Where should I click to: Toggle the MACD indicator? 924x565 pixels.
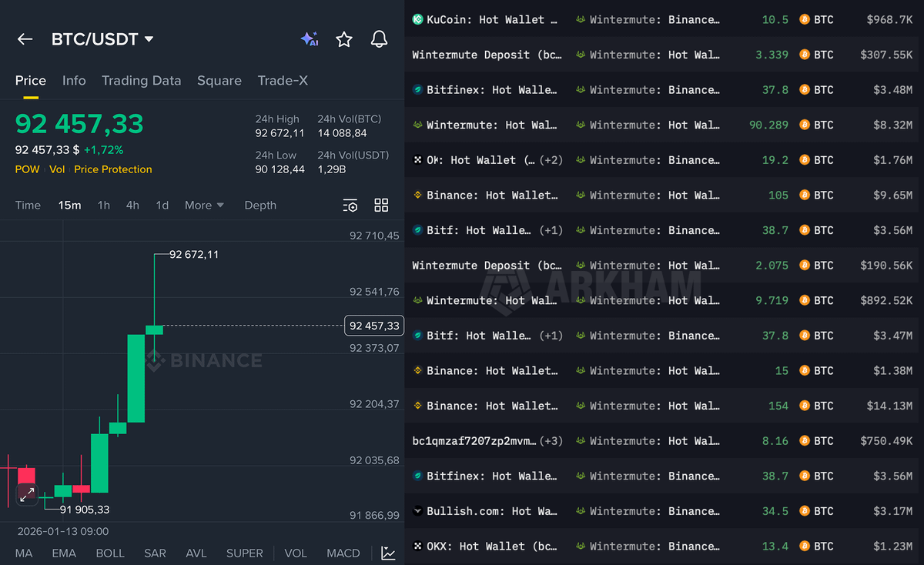coord(343,553)
